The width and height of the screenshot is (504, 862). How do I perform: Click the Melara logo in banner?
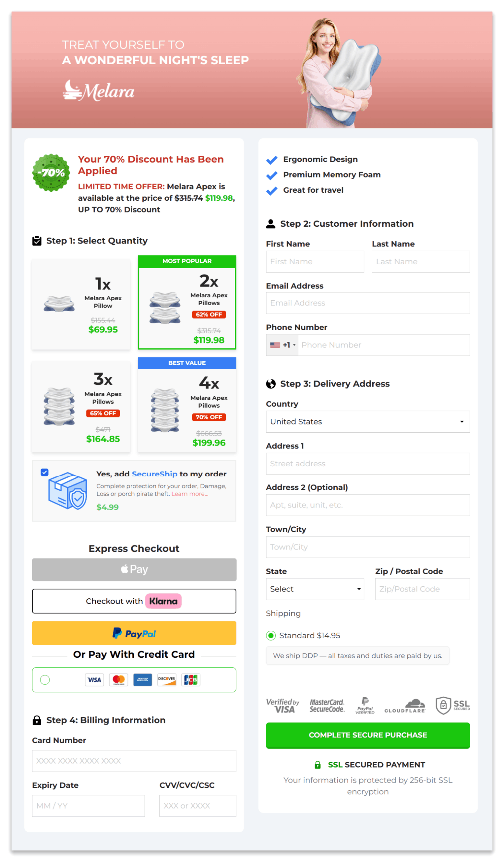[x=98, y=91]
